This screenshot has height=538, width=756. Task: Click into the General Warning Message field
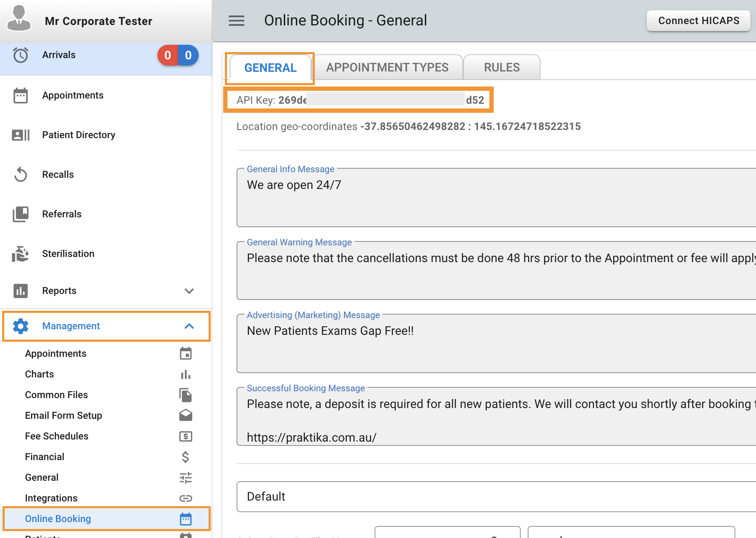click(496, 270)
